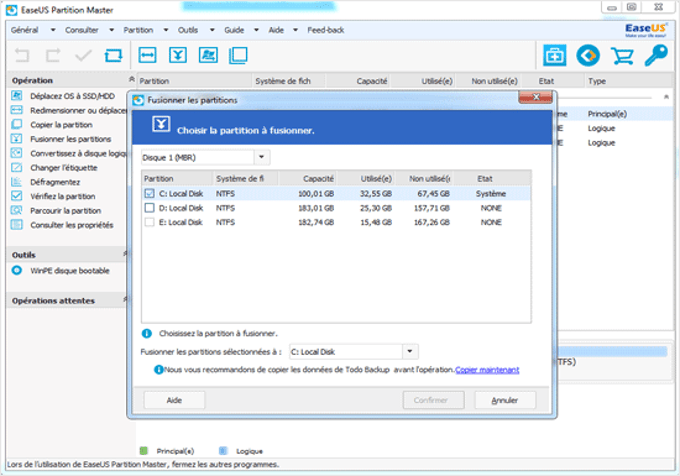
Task: Click Consulter les propriétés sidebar icon
Action: (x=16, y=225)
